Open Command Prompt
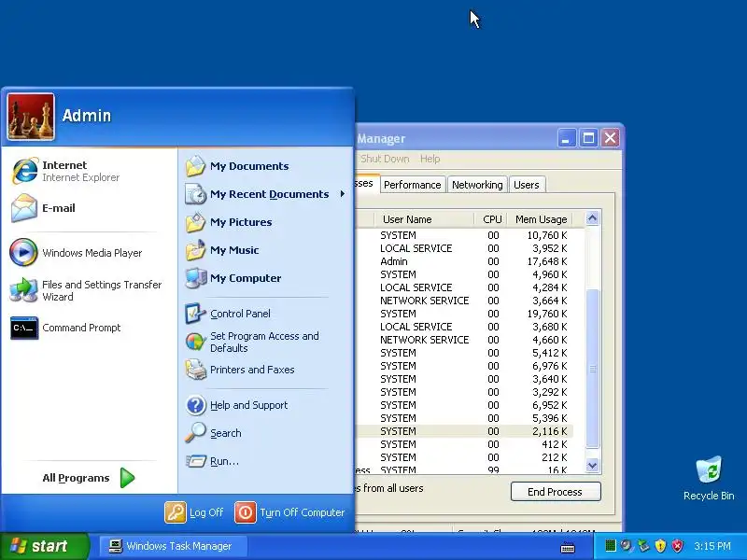Screen dimensions: 747x560 [88, 328]
